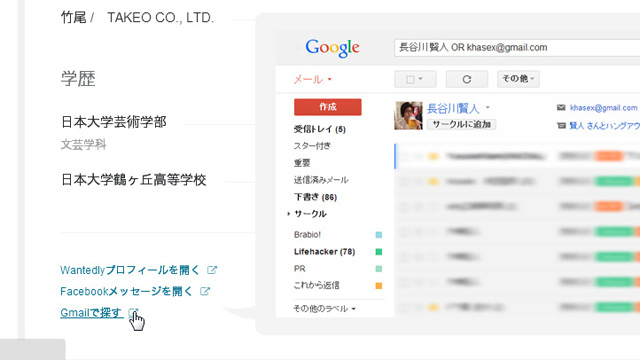Expand the サークル section in sidebar
640x360 pixels.
pyautogui.click(x=289, y=213)
